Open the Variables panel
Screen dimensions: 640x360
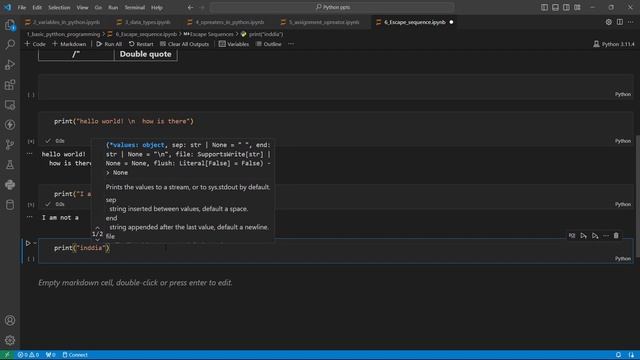pyautogui.click(x=233, y=44)
